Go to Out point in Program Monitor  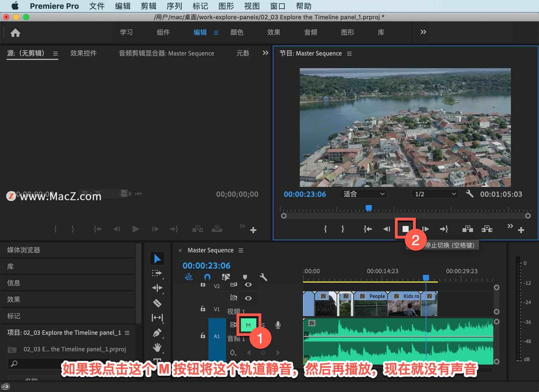tap(444, 229)
